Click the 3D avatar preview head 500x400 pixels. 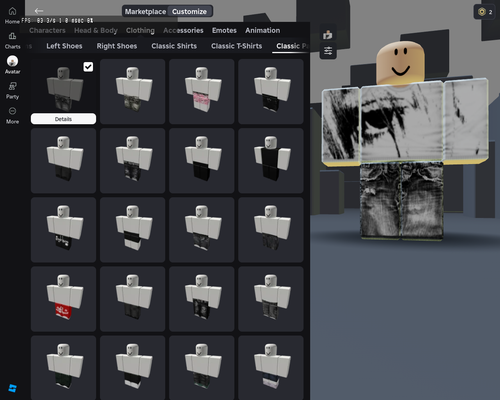[400, 63]
